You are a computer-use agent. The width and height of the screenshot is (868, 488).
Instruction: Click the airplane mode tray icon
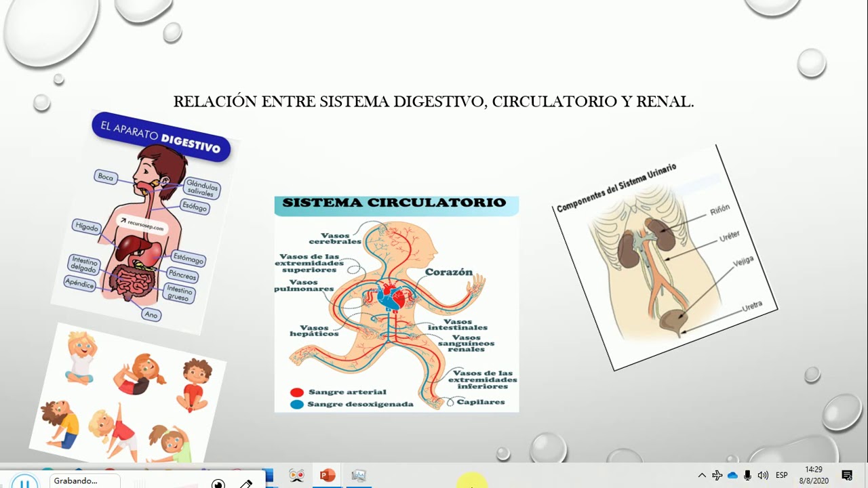pos(717,475)
